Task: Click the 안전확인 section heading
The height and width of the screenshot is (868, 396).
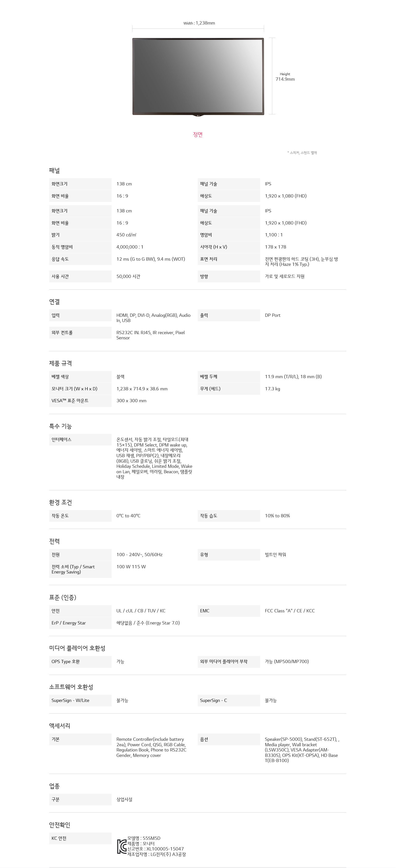Action: pos(60,824)
